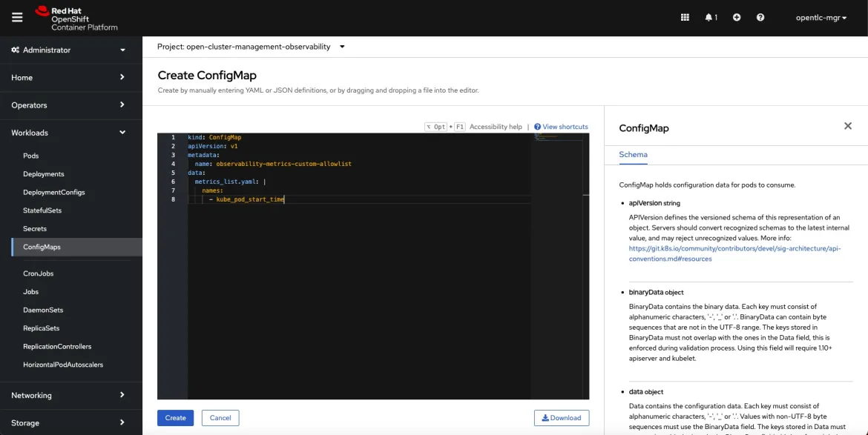Image resolution: width=868 pixels, height=435 pixels.
Task: Click the View shortcuts link
Action: (561, 127)
